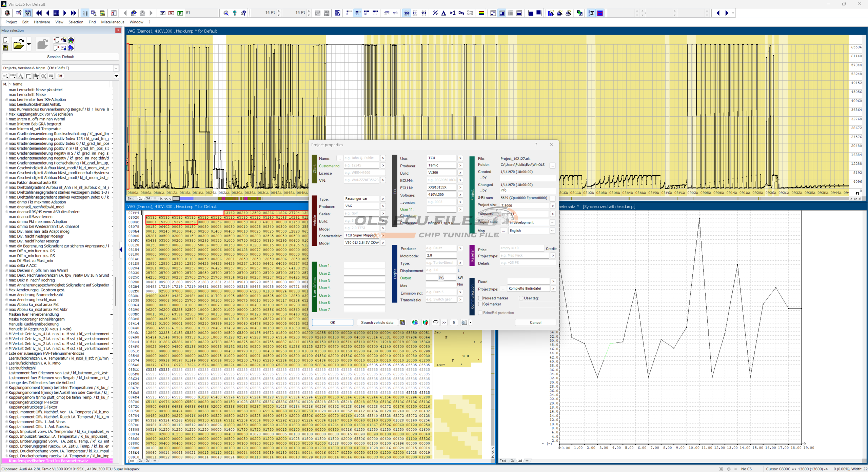Open the Hardware menu

tap(42, 22)
